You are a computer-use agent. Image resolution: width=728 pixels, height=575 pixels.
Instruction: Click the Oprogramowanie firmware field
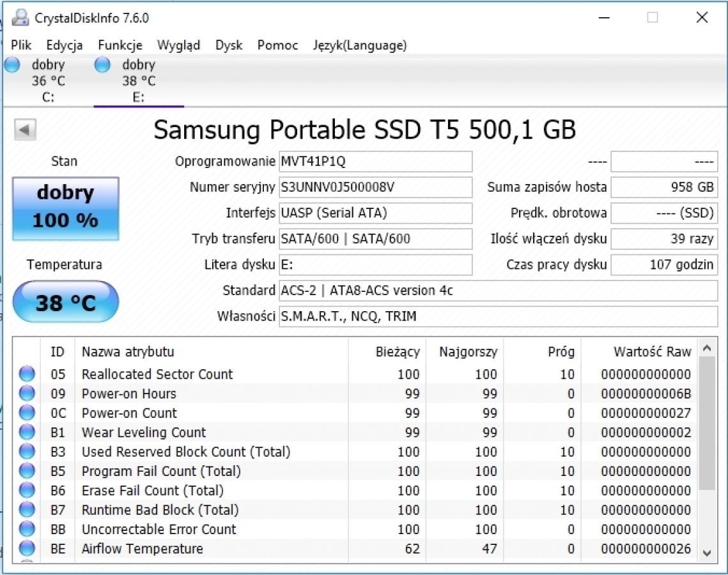[376, 162]
